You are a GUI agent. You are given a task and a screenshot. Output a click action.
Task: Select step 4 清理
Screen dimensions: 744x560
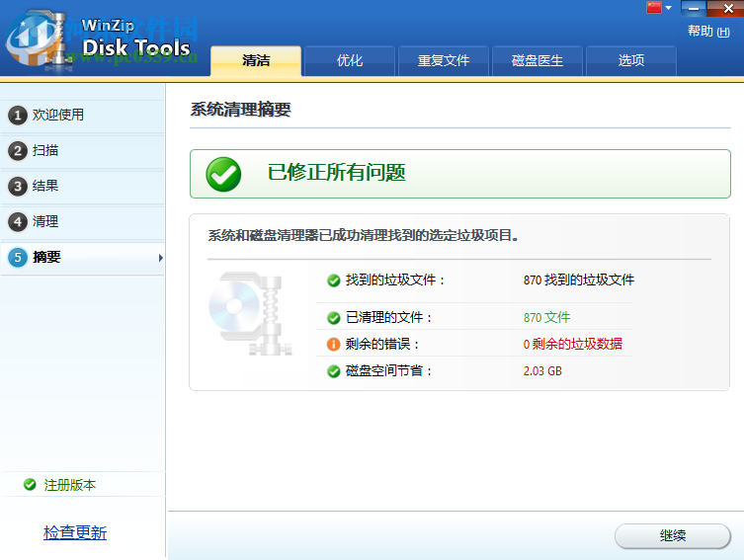[x=83, y=221]
